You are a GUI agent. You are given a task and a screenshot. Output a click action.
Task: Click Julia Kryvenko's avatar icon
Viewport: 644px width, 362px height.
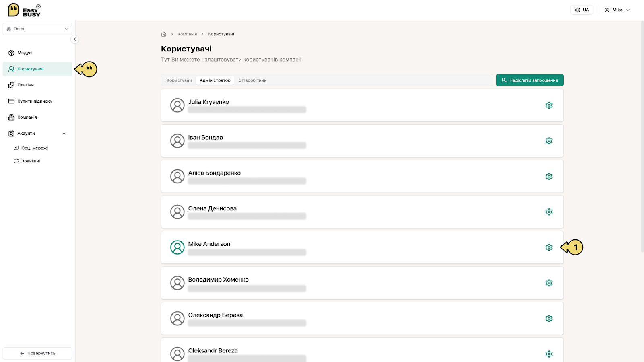[177, 105]
